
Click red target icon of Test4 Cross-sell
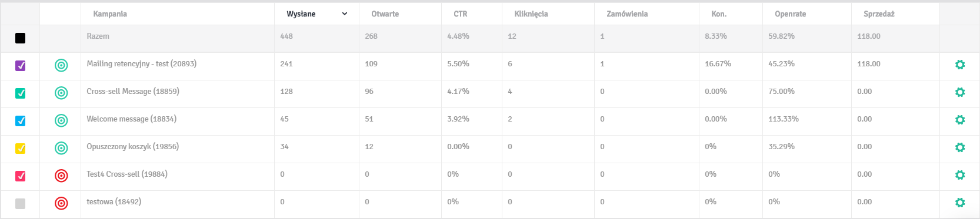pyautogui.click(x=61, y=176)
